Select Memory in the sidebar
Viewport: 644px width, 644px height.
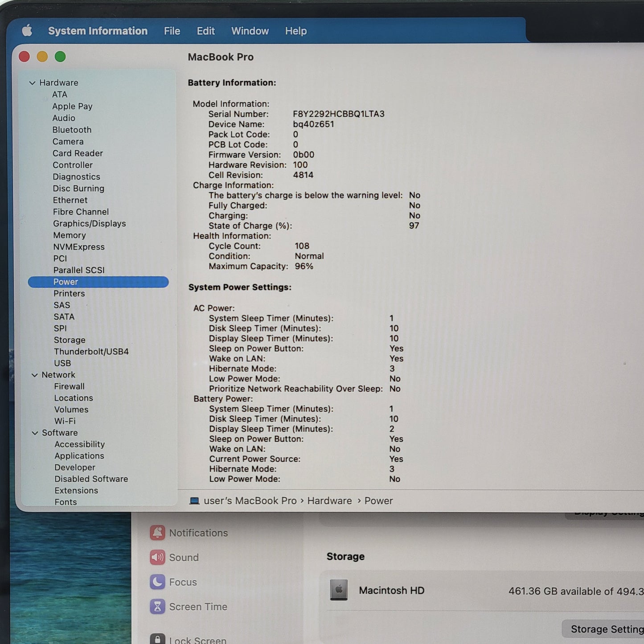(69, 235)
